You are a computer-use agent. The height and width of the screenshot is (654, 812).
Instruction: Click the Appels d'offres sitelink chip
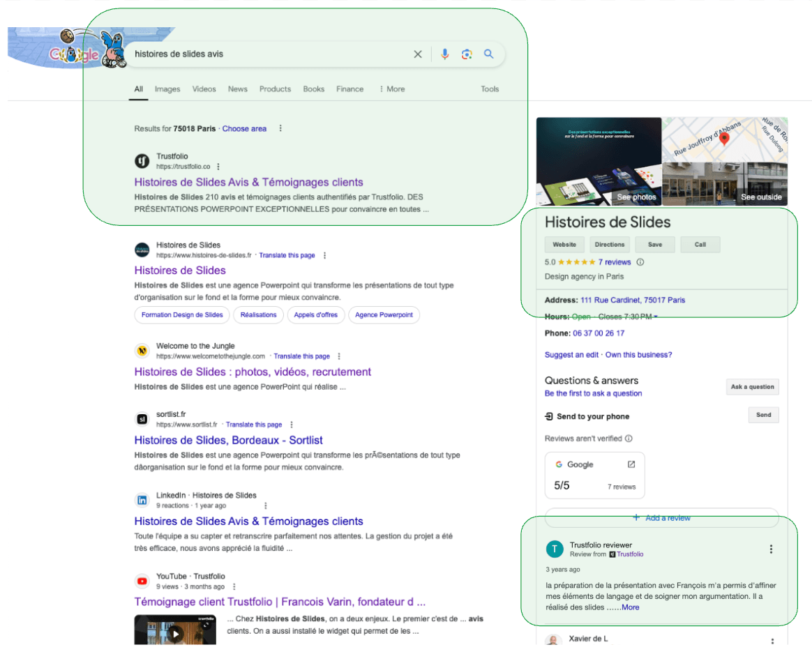316,314
